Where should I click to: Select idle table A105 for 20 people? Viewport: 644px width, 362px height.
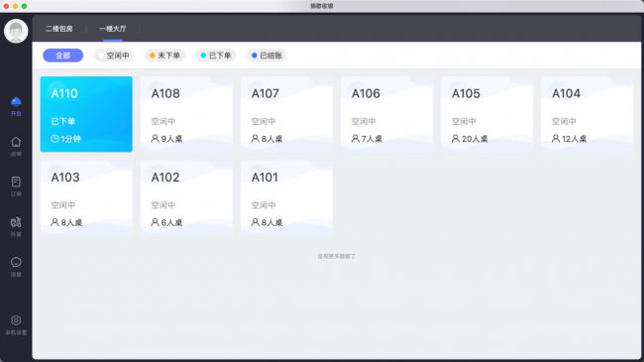487,114
